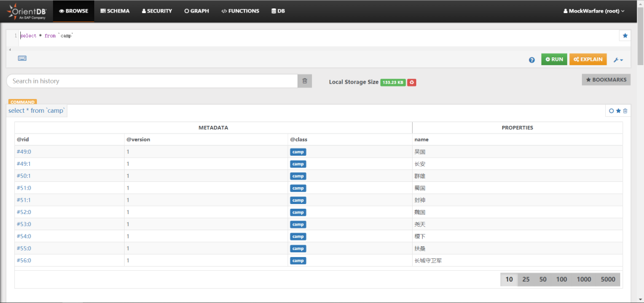Open the BROWSE tab

(73, 11)
